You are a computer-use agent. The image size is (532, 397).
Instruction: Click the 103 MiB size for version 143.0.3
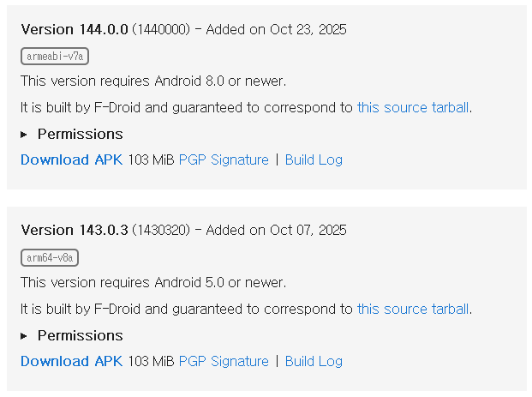tap(151, 361)
